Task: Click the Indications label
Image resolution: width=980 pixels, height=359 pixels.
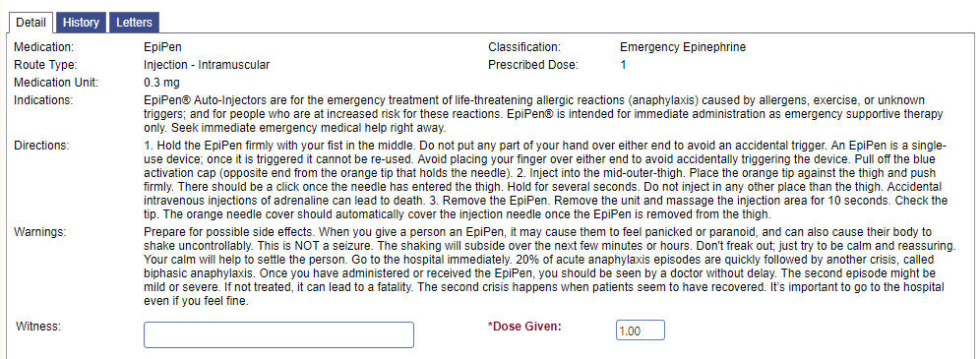Action: (x=43, y=100)
